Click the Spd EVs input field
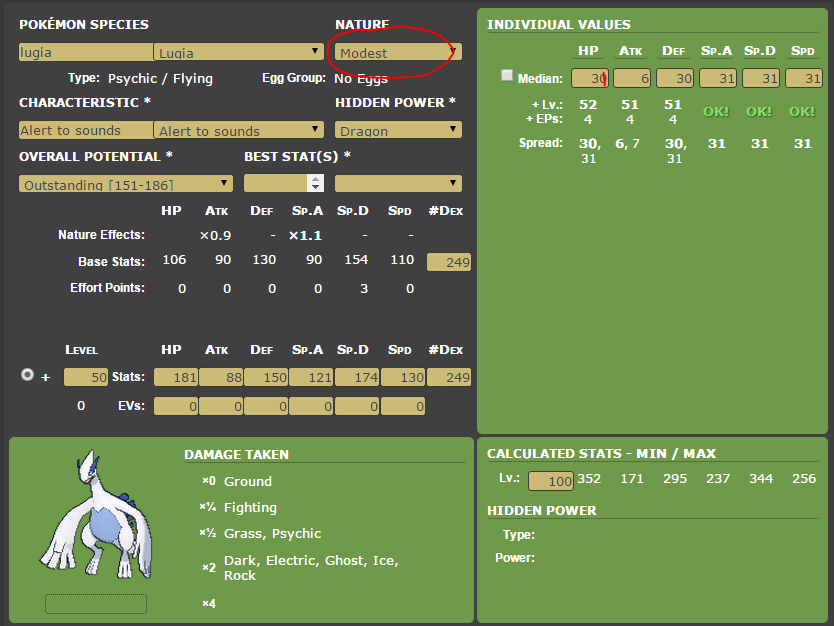834x626 pixels. pos(403,406)
